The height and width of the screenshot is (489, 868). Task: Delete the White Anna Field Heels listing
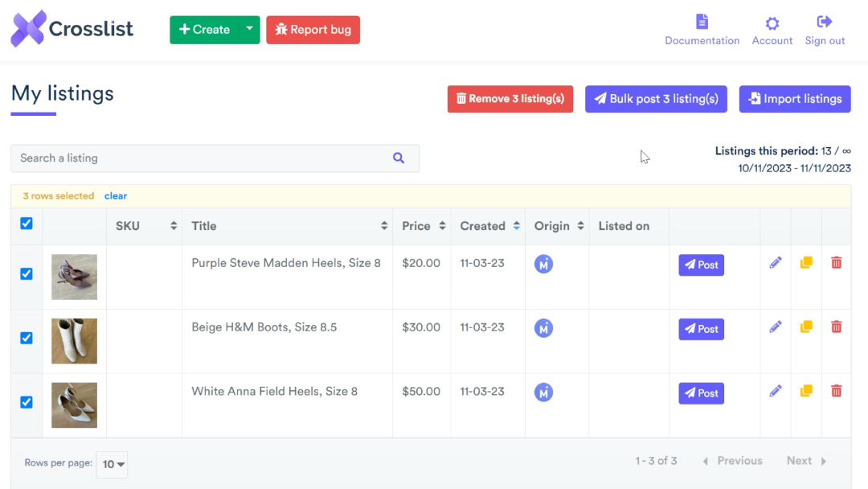tap(837, 391)
